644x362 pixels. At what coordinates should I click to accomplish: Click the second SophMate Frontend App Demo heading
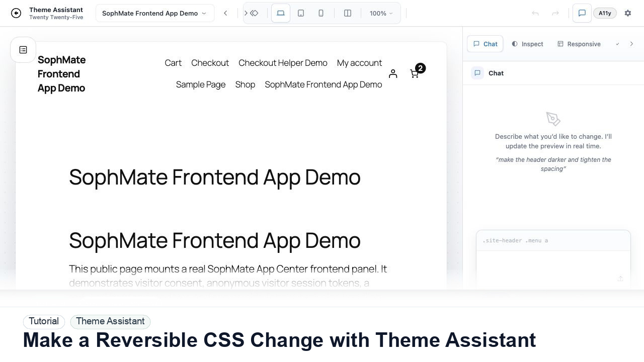point(215,240)
